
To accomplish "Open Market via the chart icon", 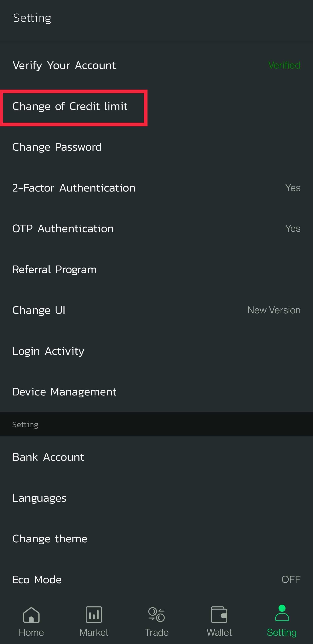I will (94, 615).
